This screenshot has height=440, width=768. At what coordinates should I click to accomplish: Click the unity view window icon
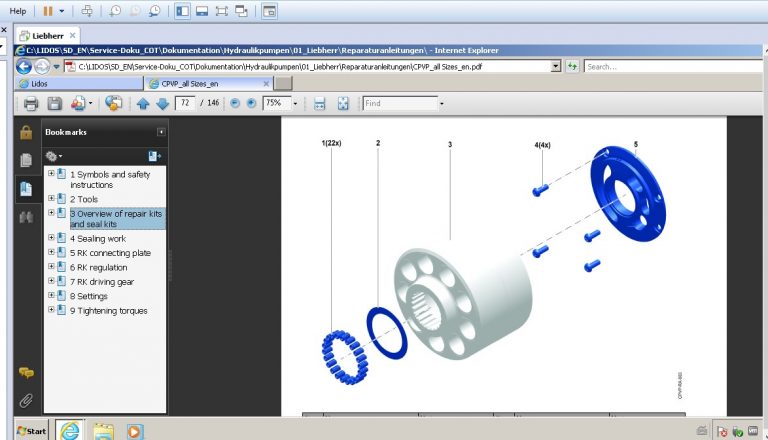[269, 11]
